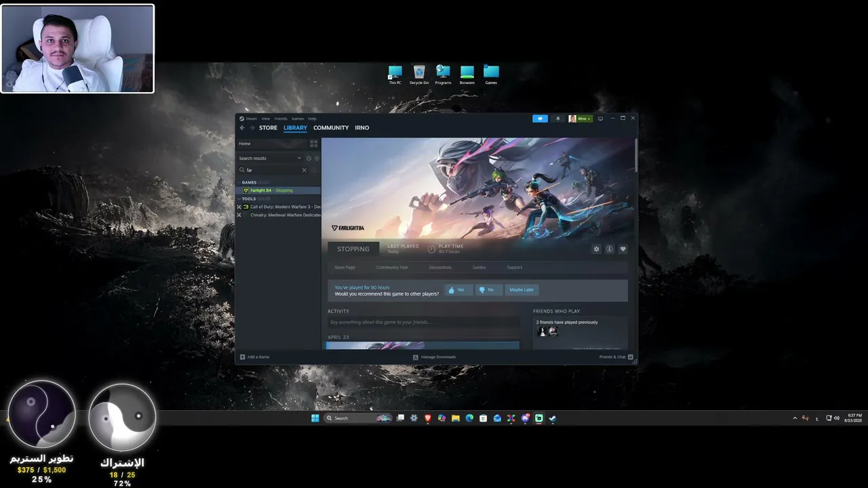
Task: Open the Games menu
Action: 298,119
